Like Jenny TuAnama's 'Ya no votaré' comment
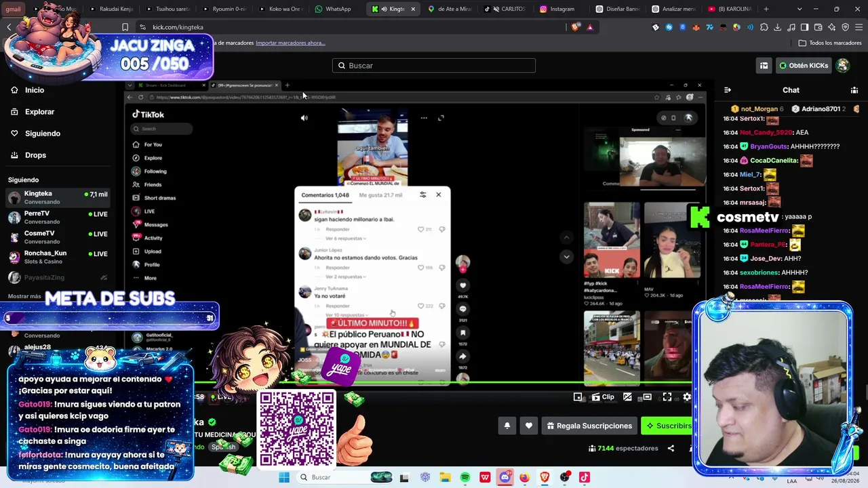The height and width of the screenshot is (488, 868). pos(421,306)
